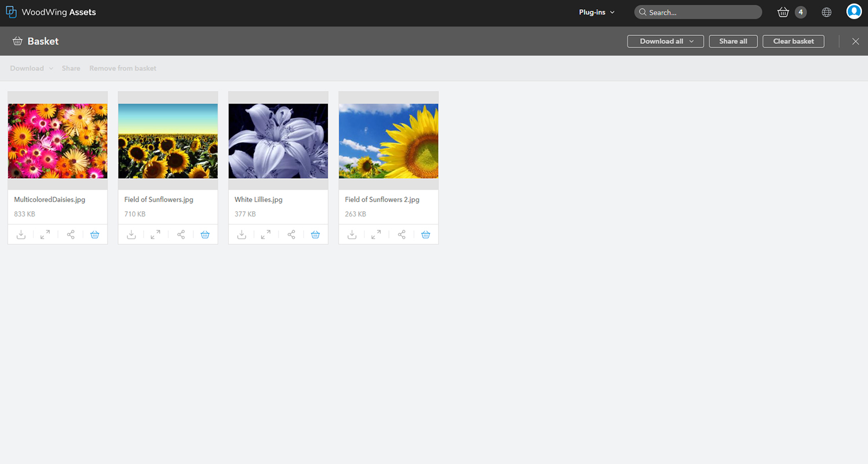Share Field of Sunflowers.jpg with share icon
Image resolution: width=868 pixels, height=464 pixels.
click(x=181, y=234)
